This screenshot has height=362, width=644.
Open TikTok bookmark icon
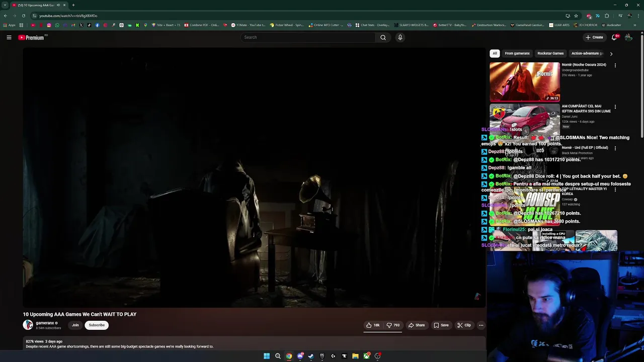89,25
